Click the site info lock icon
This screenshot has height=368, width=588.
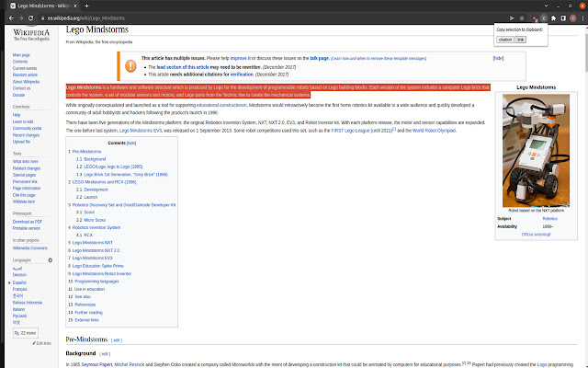(43, 18)
